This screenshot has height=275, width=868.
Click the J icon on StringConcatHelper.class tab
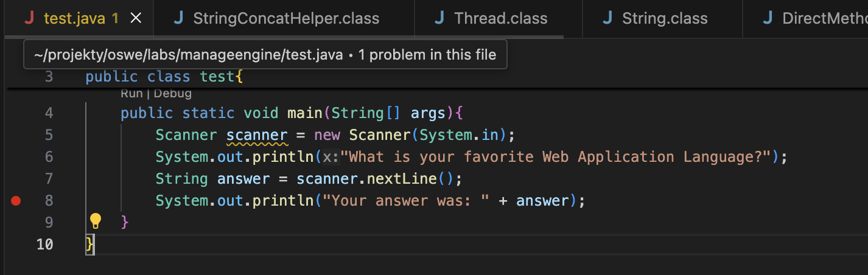coord(178,18)
